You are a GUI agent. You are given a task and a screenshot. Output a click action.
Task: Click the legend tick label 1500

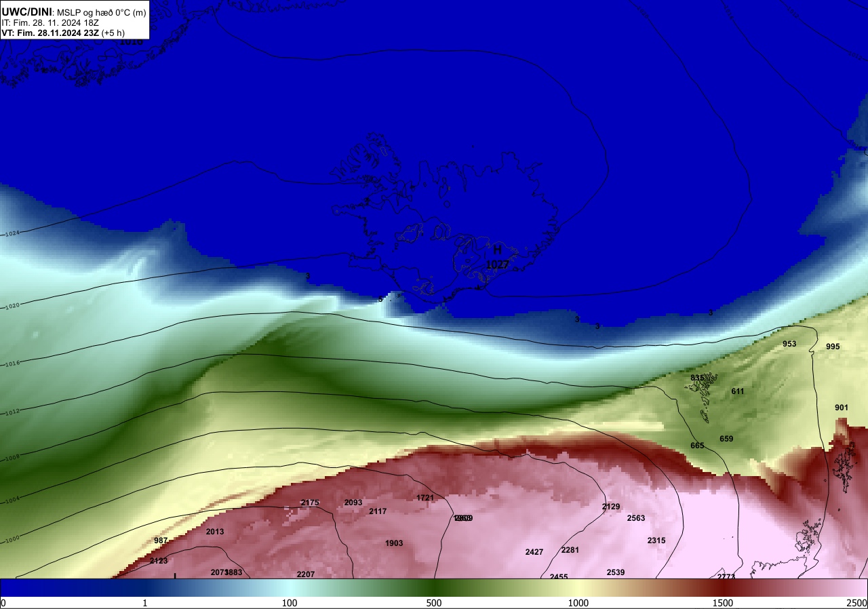(x=723, y=603)
